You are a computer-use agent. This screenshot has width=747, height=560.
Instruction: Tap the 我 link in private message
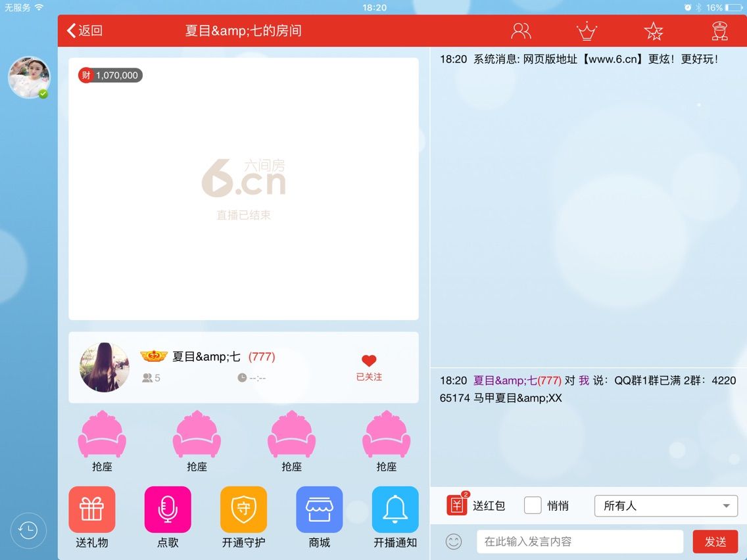584,381
